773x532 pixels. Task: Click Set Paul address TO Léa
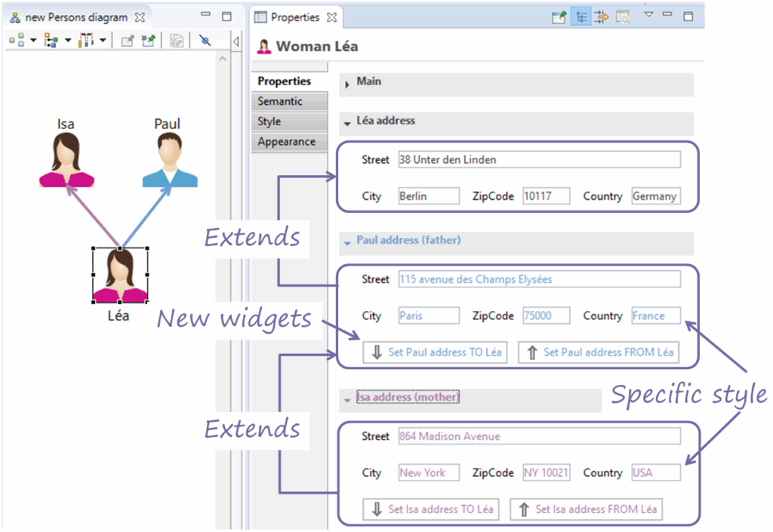[x=435, y=352]
